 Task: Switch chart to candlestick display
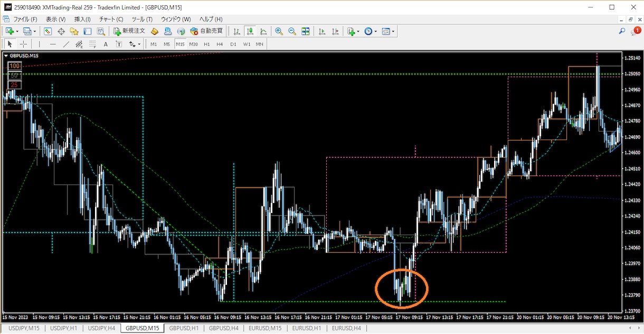coord(250,31)
